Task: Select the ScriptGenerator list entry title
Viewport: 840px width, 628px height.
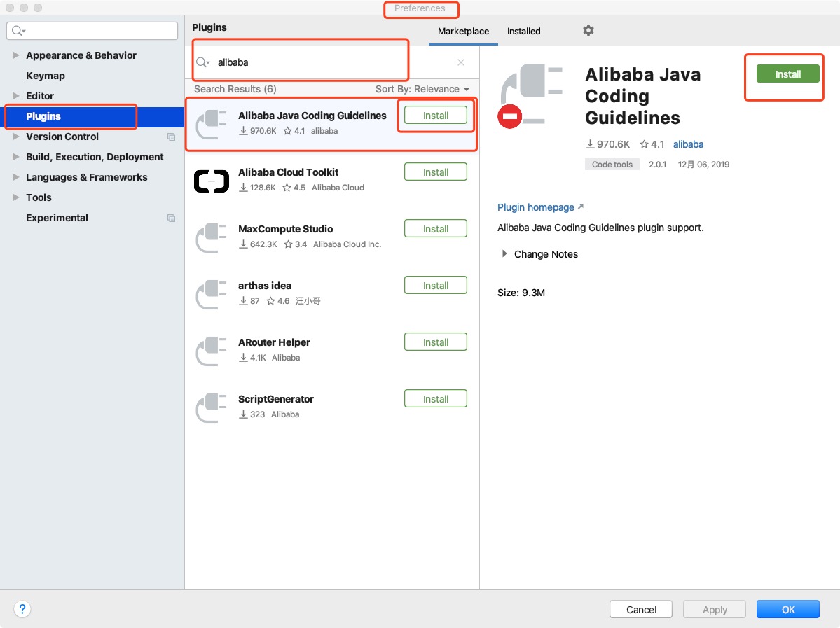Action: pos(276,399)
